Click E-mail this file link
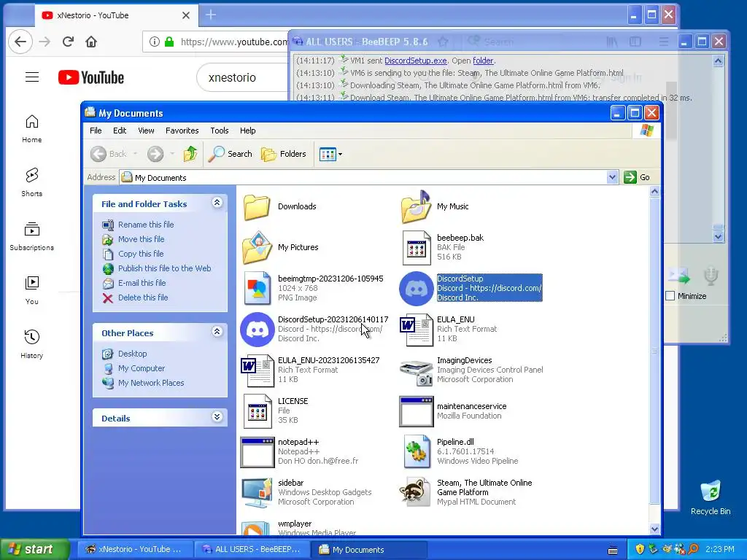Image resolution: width=747 pixels, height=560 pixels. coord(142,283)
